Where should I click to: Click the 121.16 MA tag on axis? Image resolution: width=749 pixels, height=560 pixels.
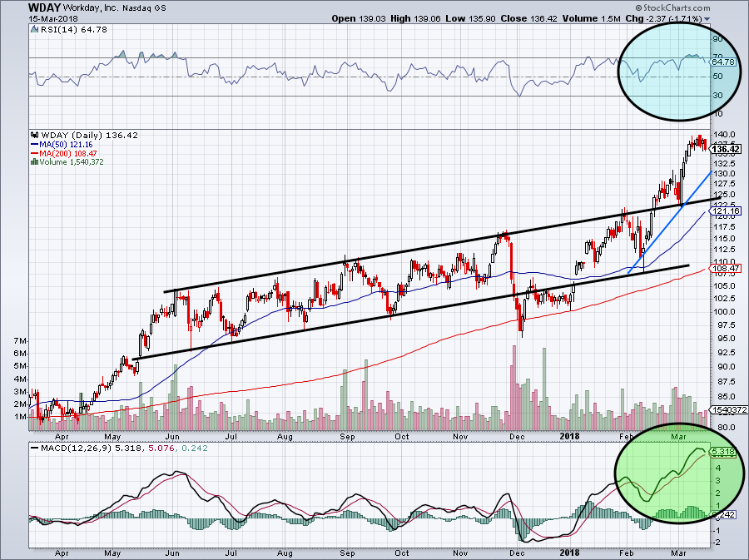point(726,211)
